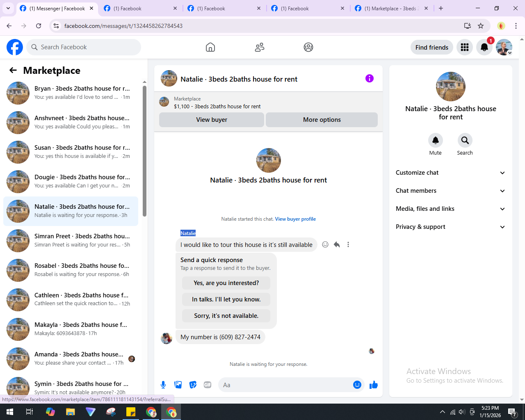Attach a photo or file
This screenshot has height=420, width=525.
click(178, 385)
